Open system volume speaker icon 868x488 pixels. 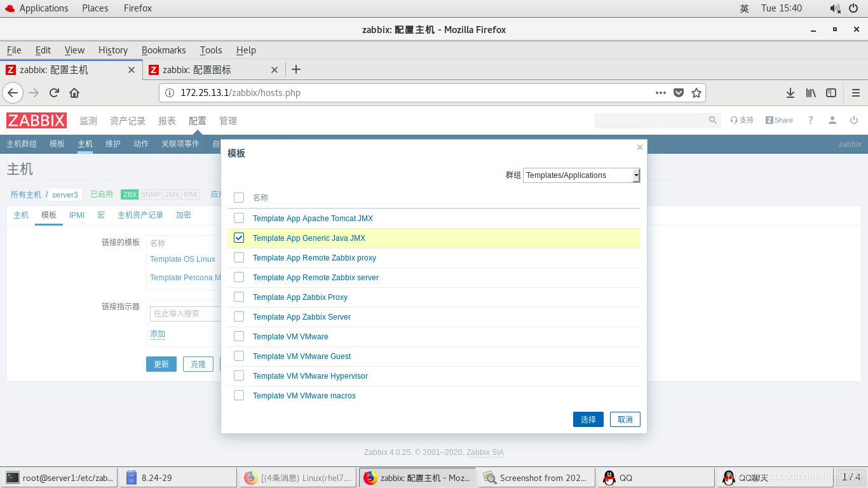click(x=835, y=8)
